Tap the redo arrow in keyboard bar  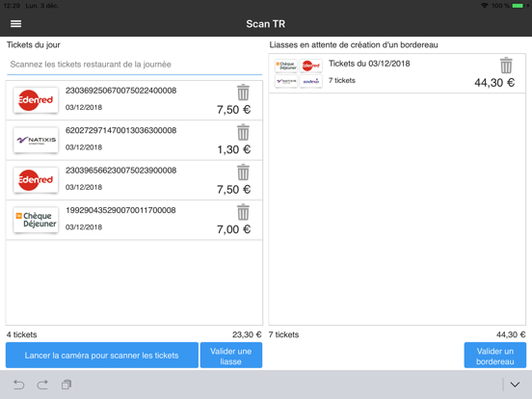coord(42,385)
